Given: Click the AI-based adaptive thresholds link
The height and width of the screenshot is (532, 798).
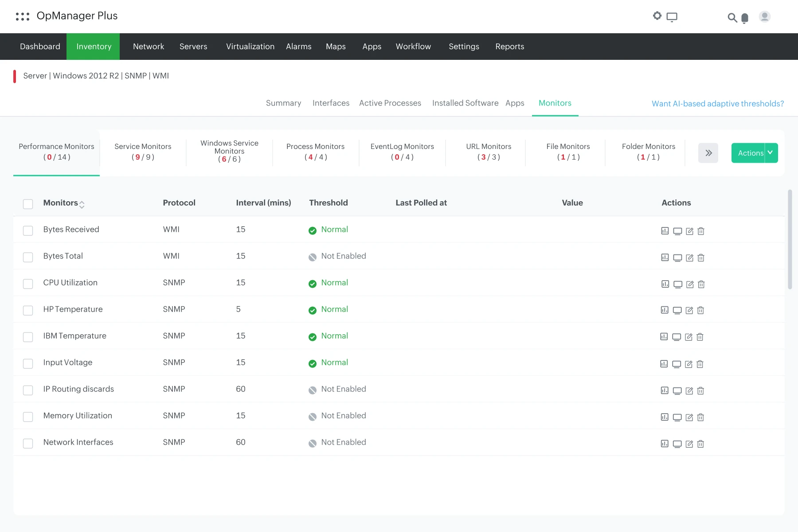Looking at the screenshot, I should (x=717, y=104).
